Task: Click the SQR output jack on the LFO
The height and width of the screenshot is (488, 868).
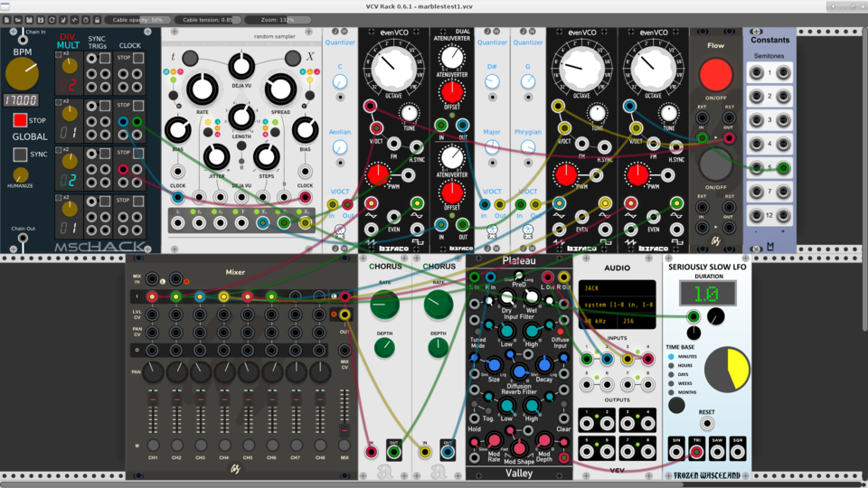Action: (x=738, y=452)
